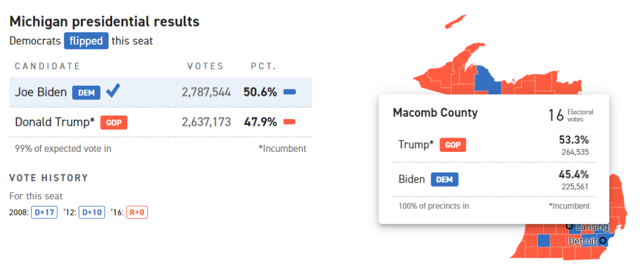644x268 pixels.
Task: Click the DEM badge in Macomb County tooltip
Action: pyautogui.click(x=444, y=179)
